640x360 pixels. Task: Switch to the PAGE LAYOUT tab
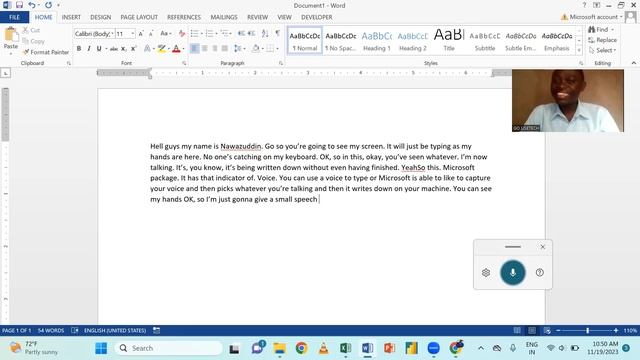click(x=139, y=17)
